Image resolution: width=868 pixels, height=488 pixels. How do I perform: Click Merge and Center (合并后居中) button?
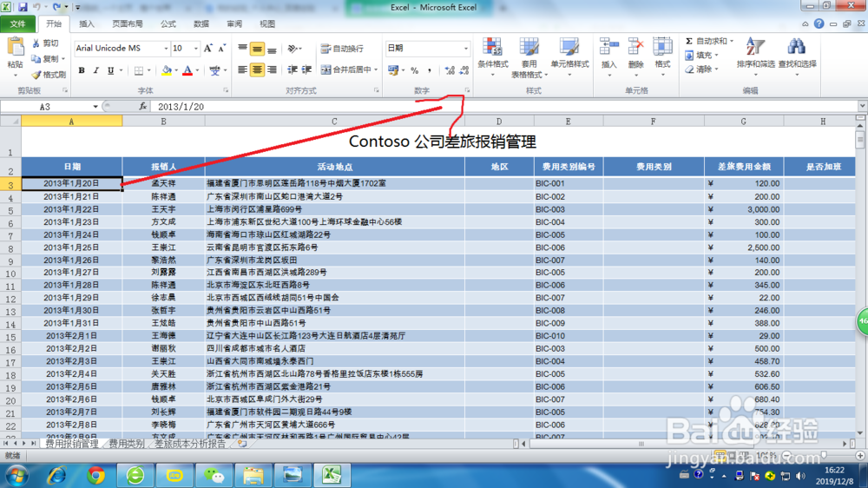(346, 69)
